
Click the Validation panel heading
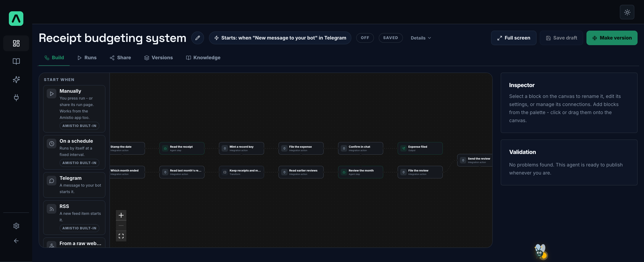(x=522, y=152)
